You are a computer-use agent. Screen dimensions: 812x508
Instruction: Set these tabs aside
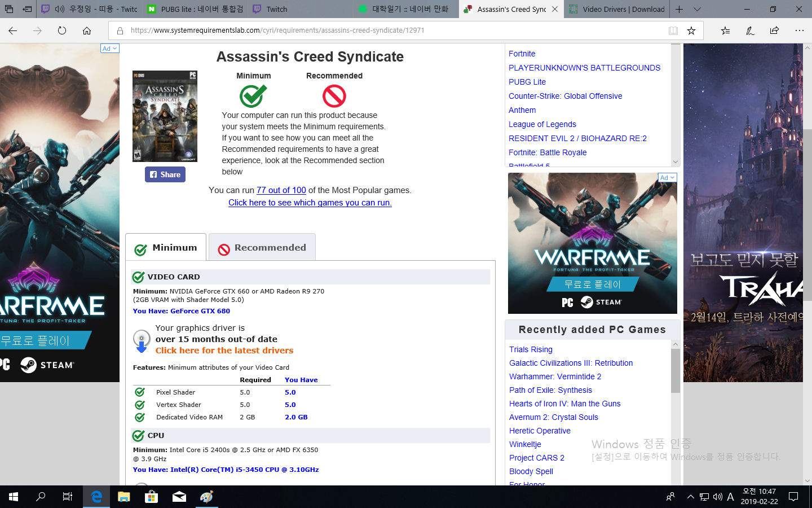coord(27,9)
